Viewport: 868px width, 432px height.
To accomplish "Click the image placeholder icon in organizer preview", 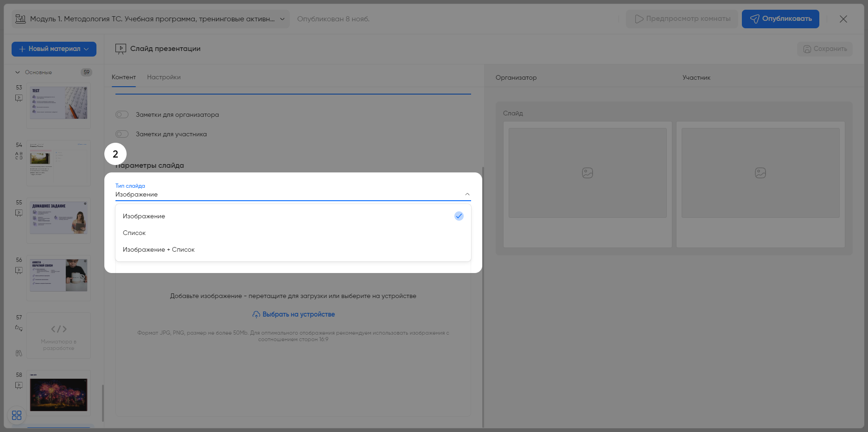I will (x=587, y=173).
